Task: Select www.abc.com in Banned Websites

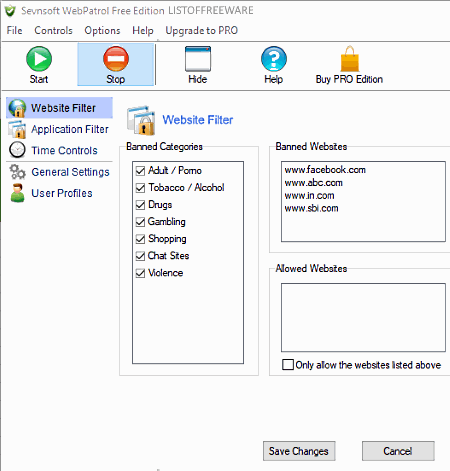Action: click(313, 183)
